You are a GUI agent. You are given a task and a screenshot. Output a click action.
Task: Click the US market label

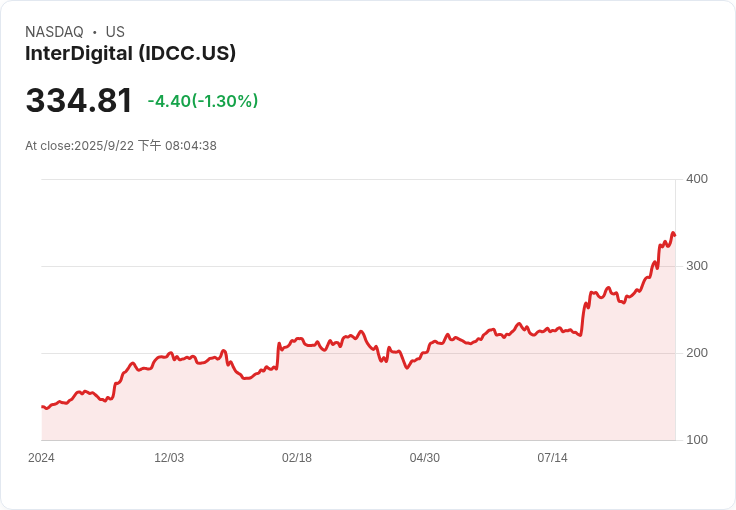[x=115, y=32]
